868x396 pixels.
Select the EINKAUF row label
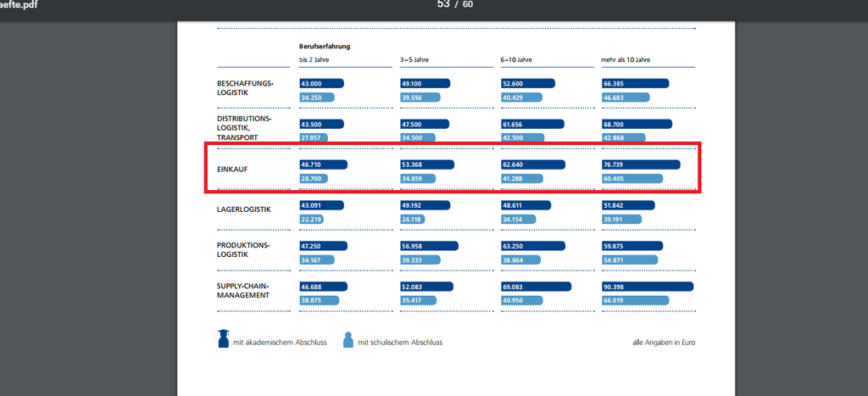point(232,169)
